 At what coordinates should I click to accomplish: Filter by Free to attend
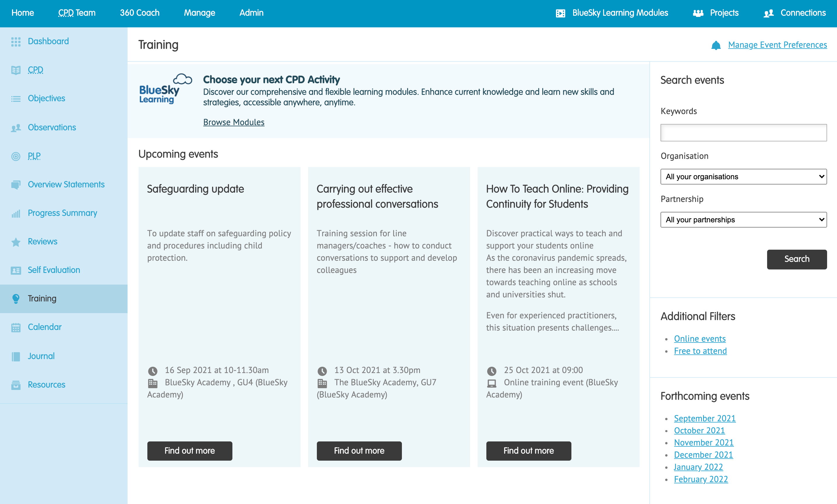(x=700, y=351)
